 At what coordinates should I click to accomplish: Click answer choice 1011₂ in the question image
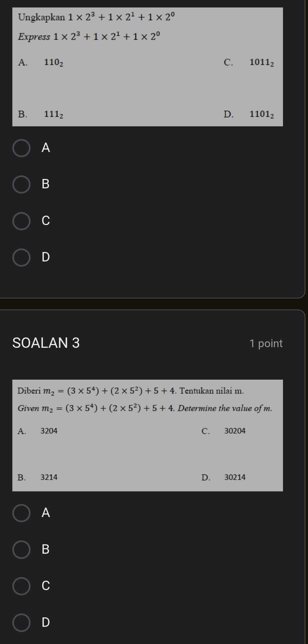[262, 62]
